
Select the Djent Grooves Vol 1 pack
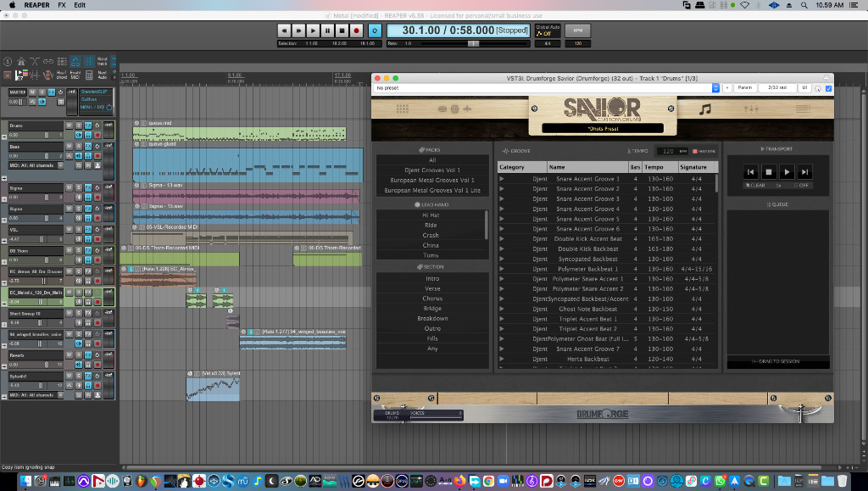coord(432,170)
